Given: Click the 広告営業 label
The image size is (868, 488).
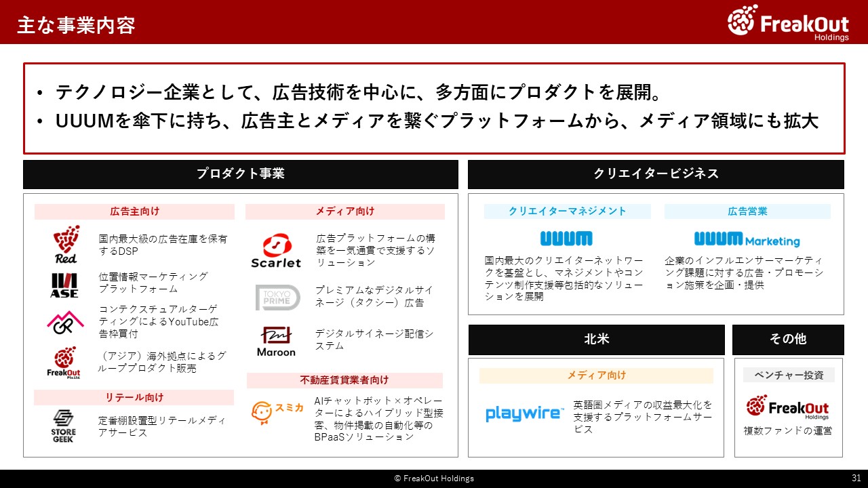Looking at the screenshot, I should 747,211.
